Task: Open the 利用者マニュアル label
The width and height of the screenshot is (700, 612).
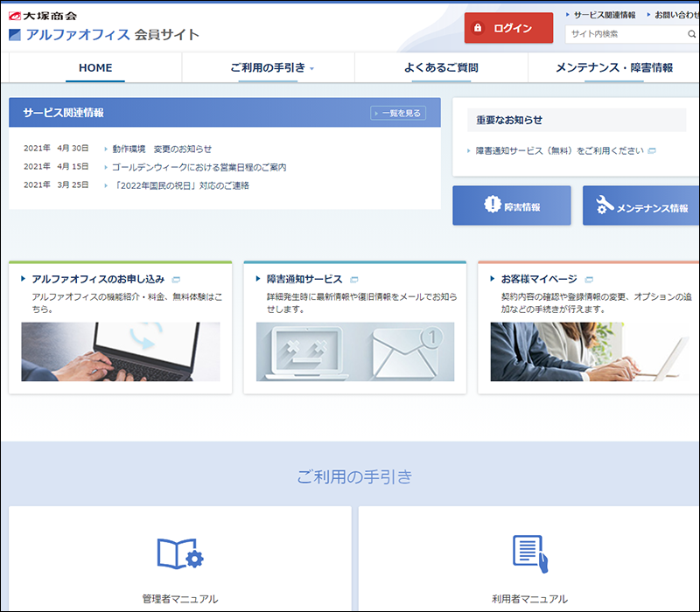Action: (x=530, y=599)
